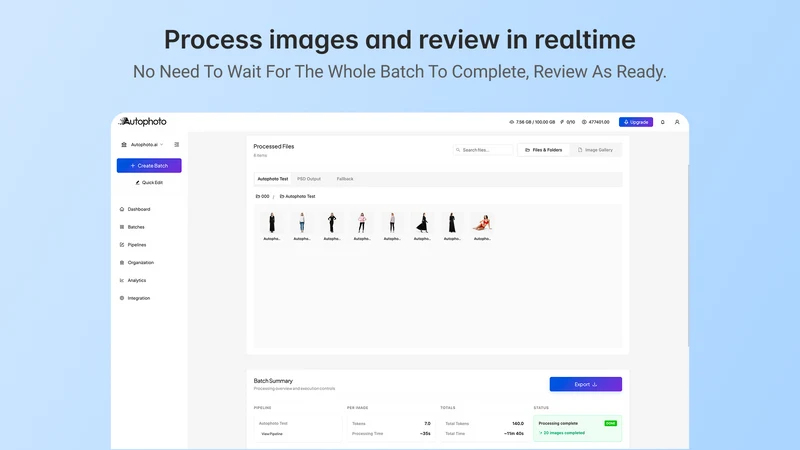The height and width of the screenshot is (450, 800).
Task: Click the Total Tokens 140.0 value
Action: point(518,423)
